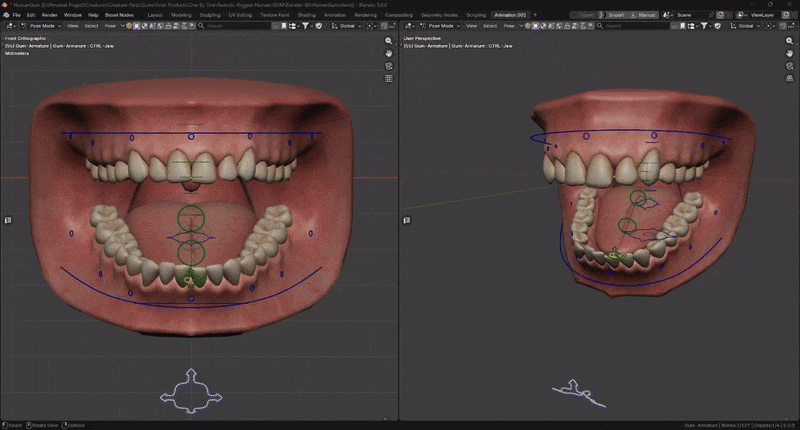Image resolution: width=800 pixels, height=430 pixels.
Task: Select the Animation.001 workspace tab
Action: point(510,15)
